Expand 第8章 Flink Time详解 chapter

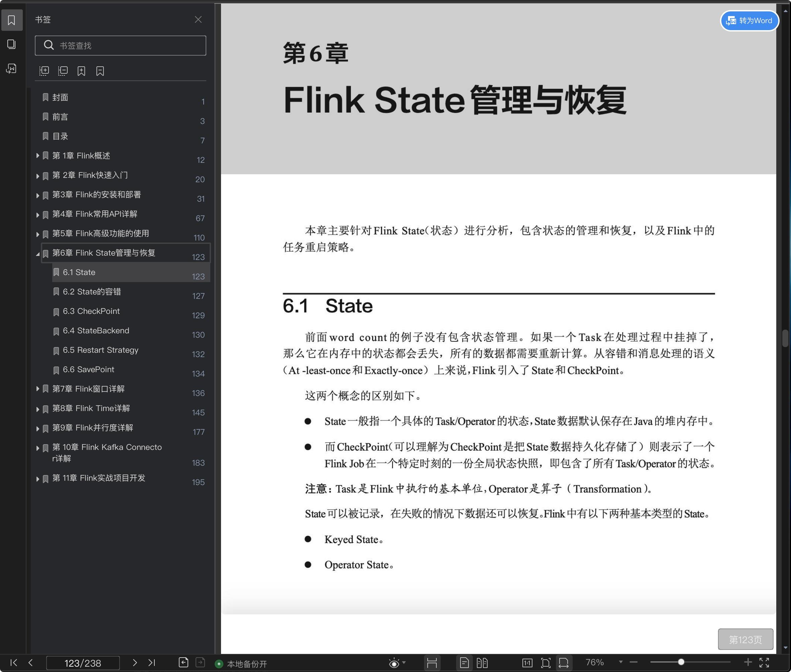pos(38,409)
